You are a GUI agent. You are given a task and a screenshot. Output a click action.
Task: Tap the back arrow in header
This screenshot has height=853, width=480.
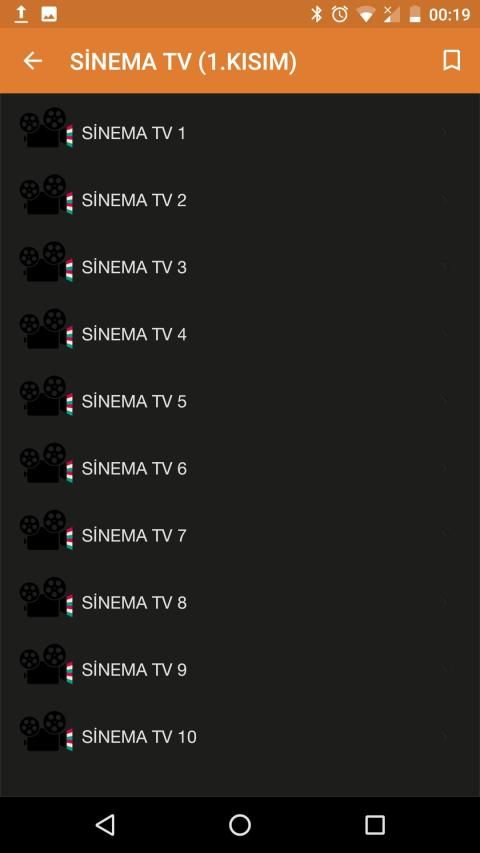coord(33,61)
